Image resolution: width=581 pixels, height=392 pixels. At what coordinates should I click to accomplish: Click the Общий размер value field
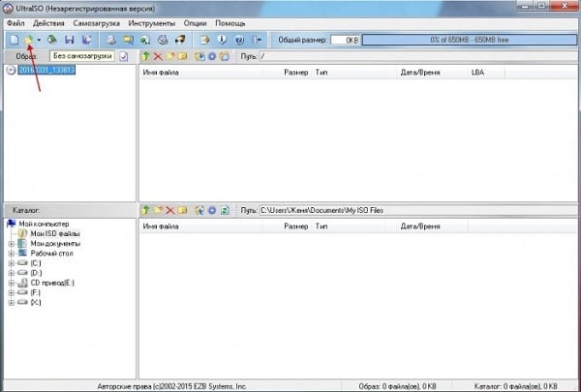[345, 40]
